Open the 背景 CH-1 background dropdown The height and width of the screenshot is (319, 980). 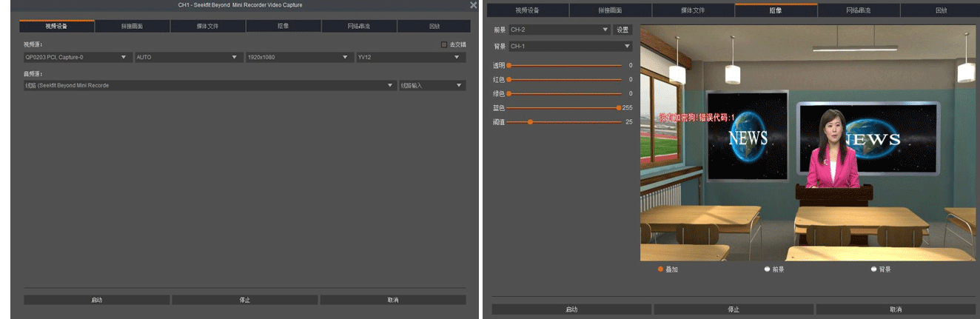[x=570, y=46]
